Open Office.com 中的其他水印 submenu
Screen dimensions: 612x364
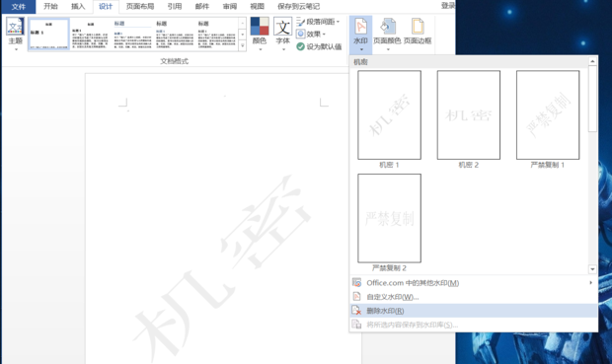click(474, 283)
